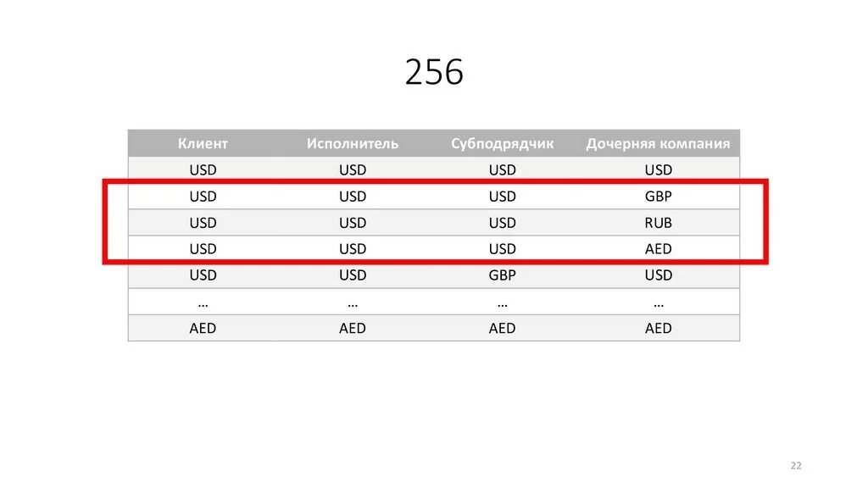Image resolution: width=868 pixels, height=488 pixels.
Task: Select the Исполнитель column header
Action: [353, 143]
